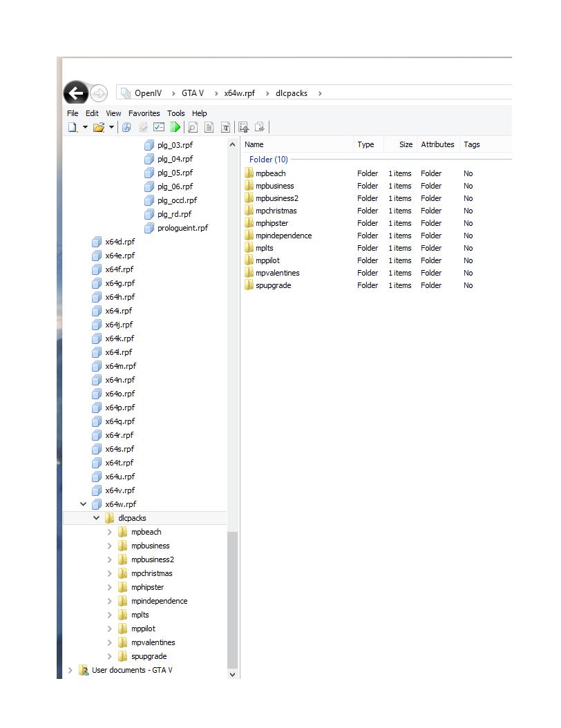Screen dimensions: 561x728
Task: Click the blue archive toolbar icon
Action: 126,127
